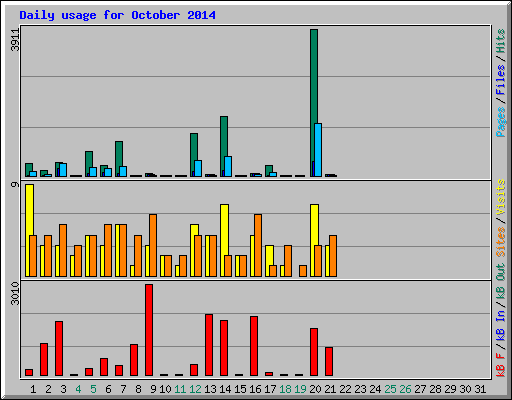Select the green hits bar on day 14
512x400 pixels.
[x=224, y=146]
